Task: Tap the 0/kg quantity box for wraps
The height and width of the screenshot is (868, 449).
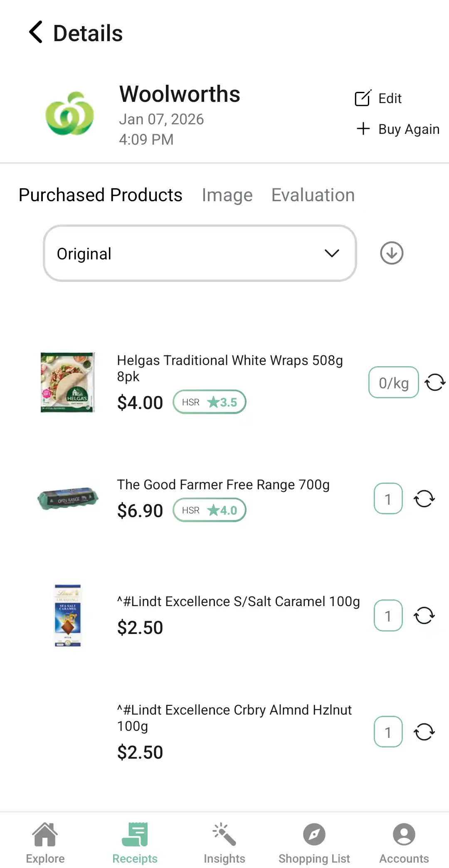Action: pyautogui.click(x=393, y=382)
